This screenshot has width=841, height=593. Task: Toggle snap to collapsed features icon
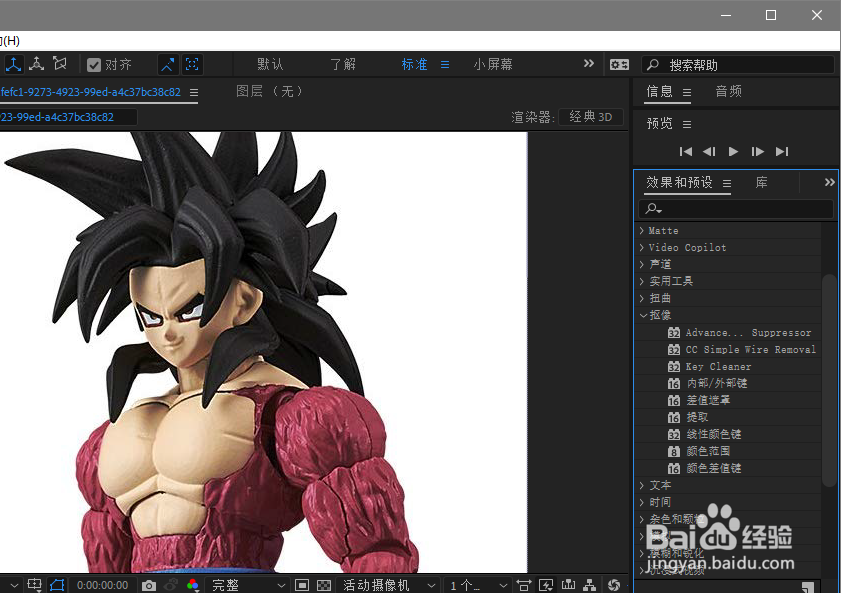point(192,65)
